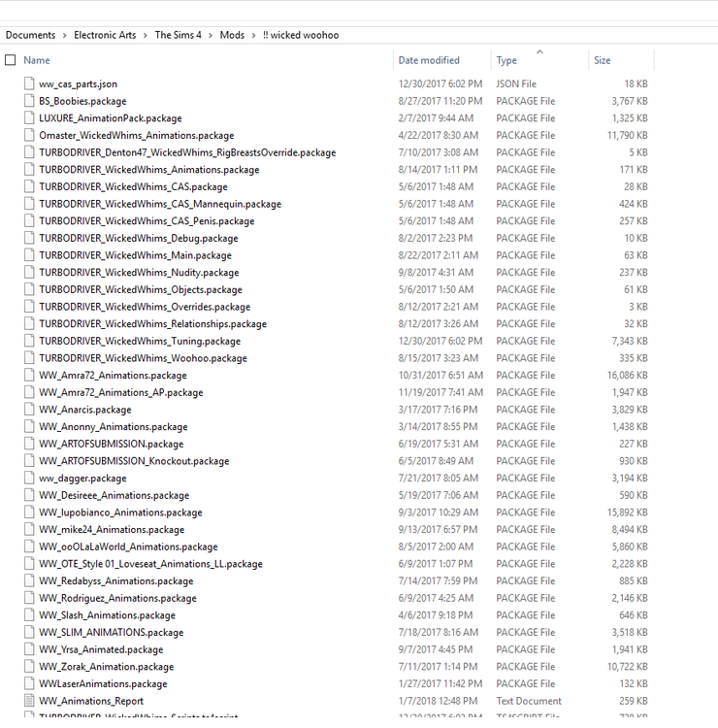The image size is (718, 728).
Task: Click file name WW_Yrsa_Animated.package
Action: pos(101,649)
